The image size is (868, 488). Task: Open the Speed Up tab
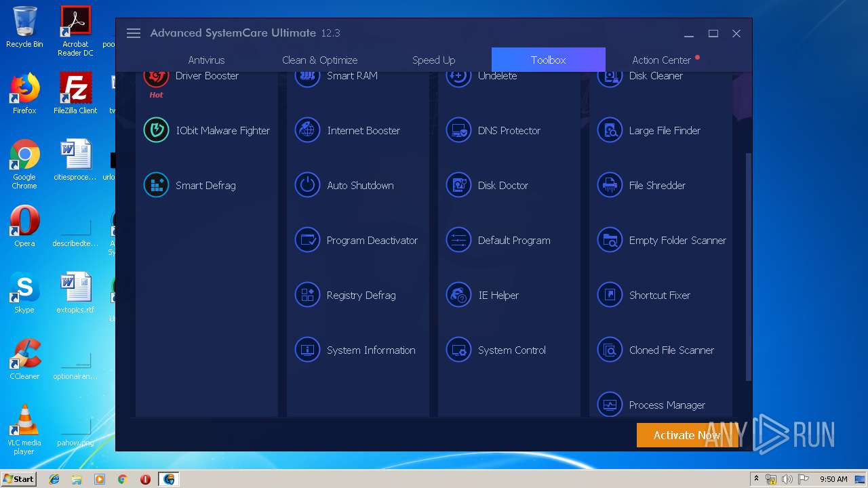(433, 60)
